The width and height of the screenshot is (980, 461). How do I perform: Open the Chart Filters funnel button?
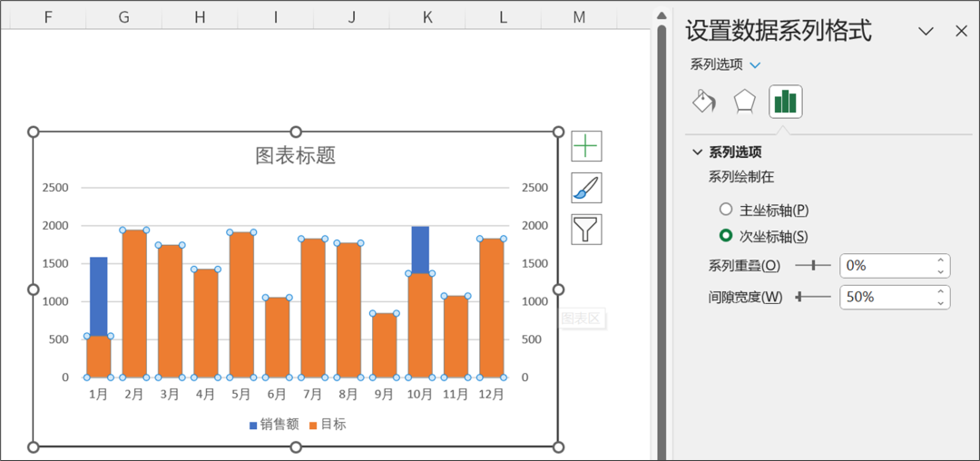click(586, 229)
